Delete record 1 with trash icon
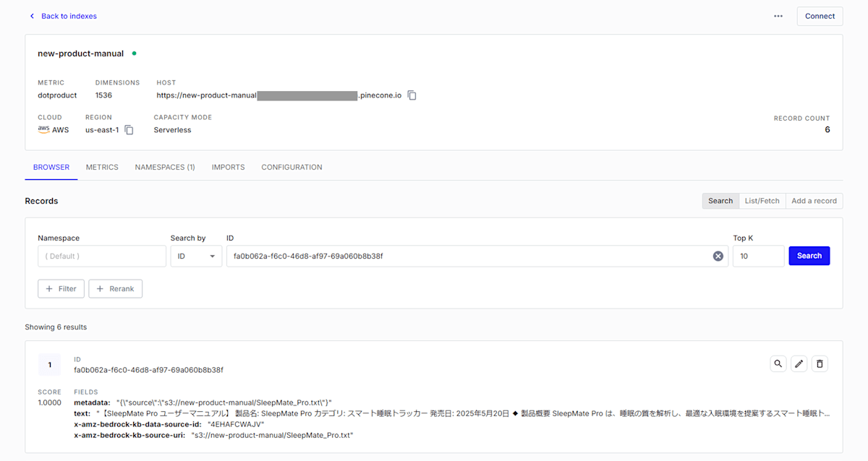This screenshot has width=868, height=461. click(820, 363)
